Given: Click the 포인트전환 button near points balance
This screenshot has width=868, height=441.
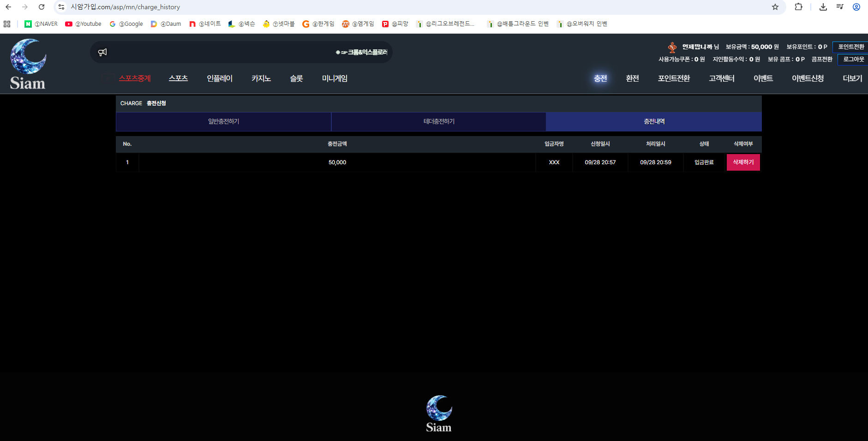Looking at the screenshot, I should [851, 47].
